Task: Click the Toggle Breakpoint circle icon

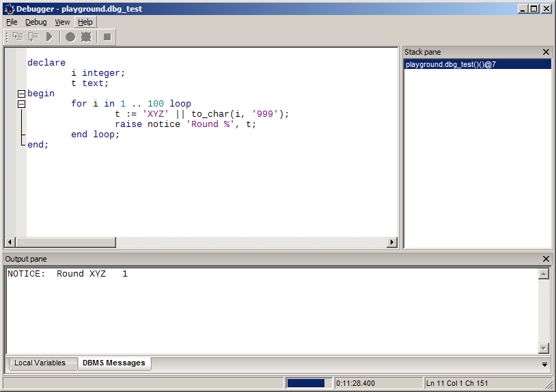Action: (70, 37)
